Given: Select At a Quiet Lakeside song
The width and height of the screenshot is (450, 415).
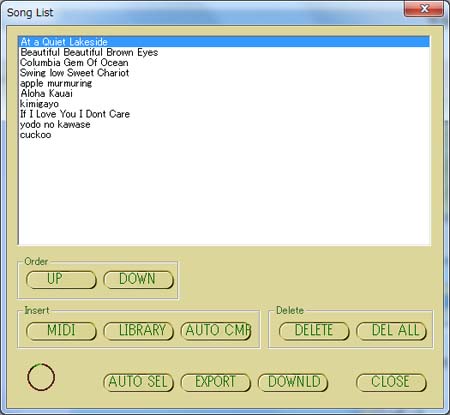Looking at the screenshot, I should click(x=224, y=42).
